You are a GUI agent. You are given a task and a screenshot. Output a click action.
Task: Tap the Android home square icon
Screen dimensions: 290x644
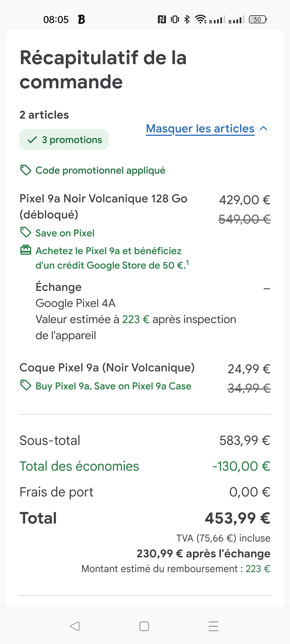(x=144, y=626)
